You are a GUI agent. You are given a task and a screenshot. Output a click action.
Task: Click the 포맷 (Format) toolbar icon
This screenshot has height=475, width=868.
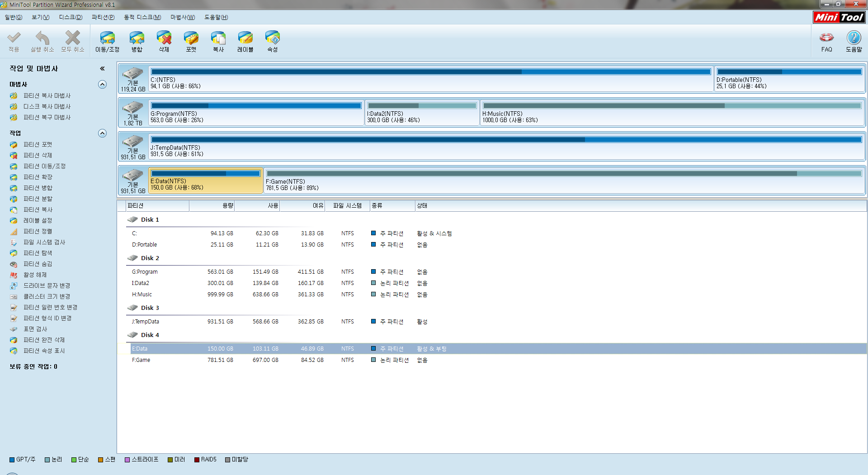[x=191, y=38]
